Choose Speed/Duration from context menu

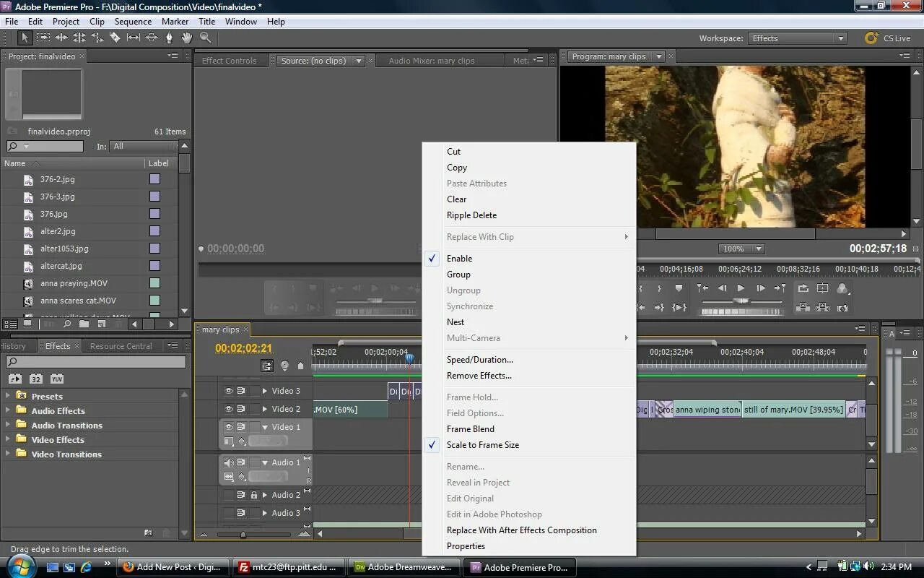pos(528,360)
